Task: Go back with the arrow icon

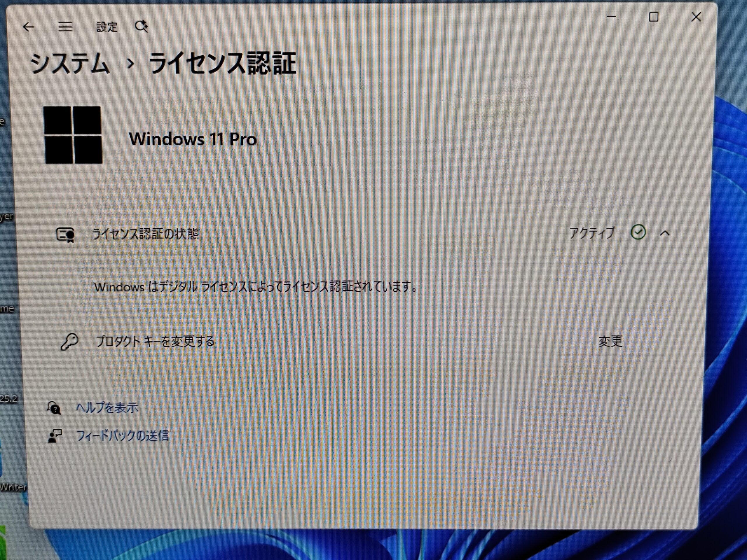Action: pyautogui.click(x=29, y=27)
